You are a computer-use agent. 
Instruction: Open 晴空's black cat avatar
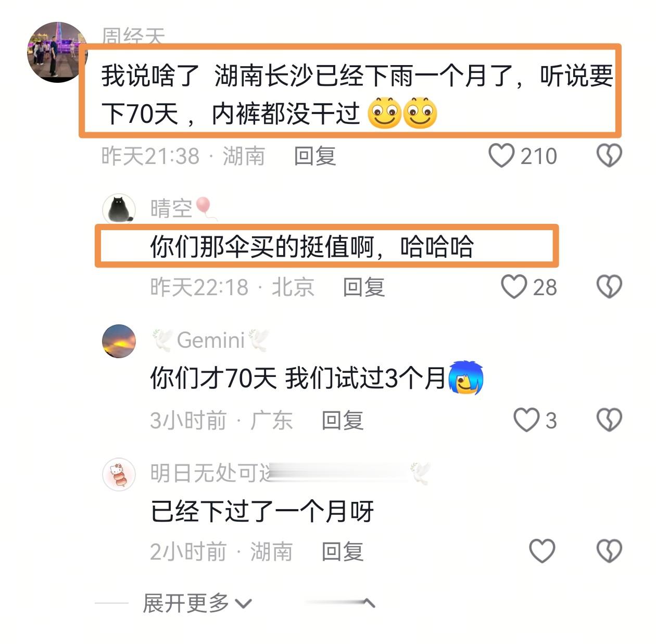[119, 209]
